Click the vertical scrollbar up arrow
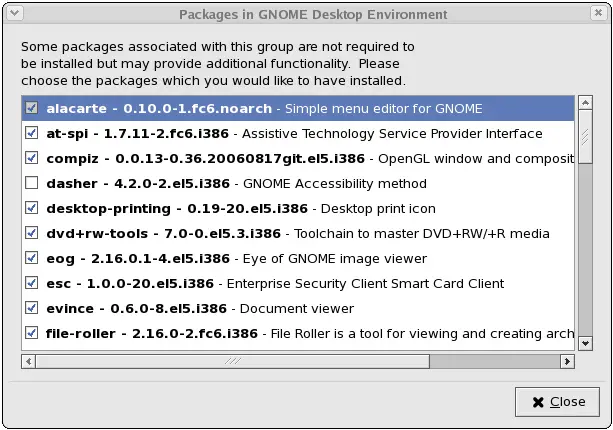 pos(584,103)
